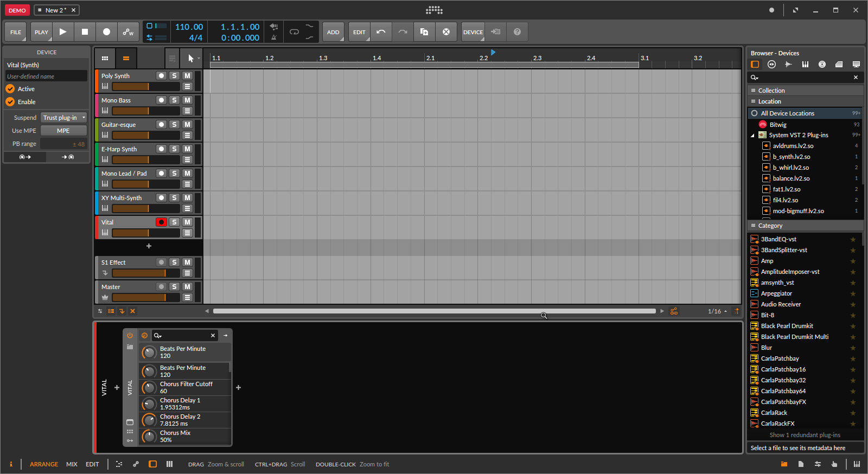Viewport: 868px width, 474px height.
Task: Click the ADD button in toolbar
Action: tap(333, 32)
